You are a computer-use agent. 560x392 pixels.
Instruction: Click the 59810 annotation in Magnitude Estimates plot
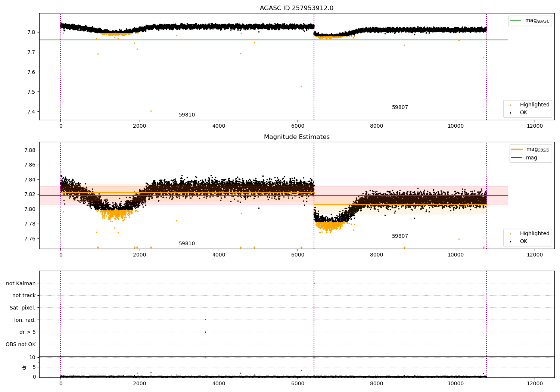(187, 244)
